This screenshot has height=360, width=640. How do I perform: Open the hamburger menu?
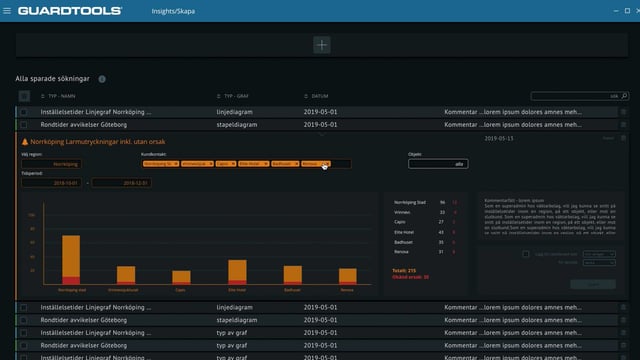point(7,11)
